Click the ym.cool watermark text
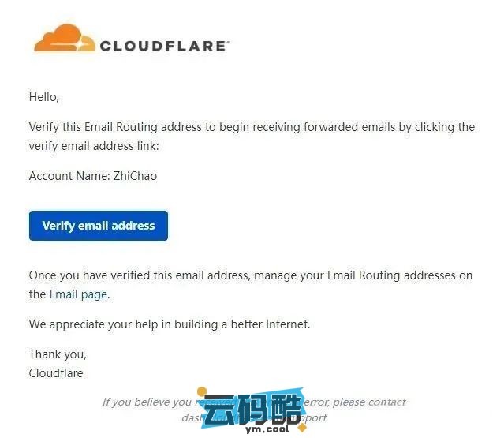This screenshot has height=438, width=504. 267,428
